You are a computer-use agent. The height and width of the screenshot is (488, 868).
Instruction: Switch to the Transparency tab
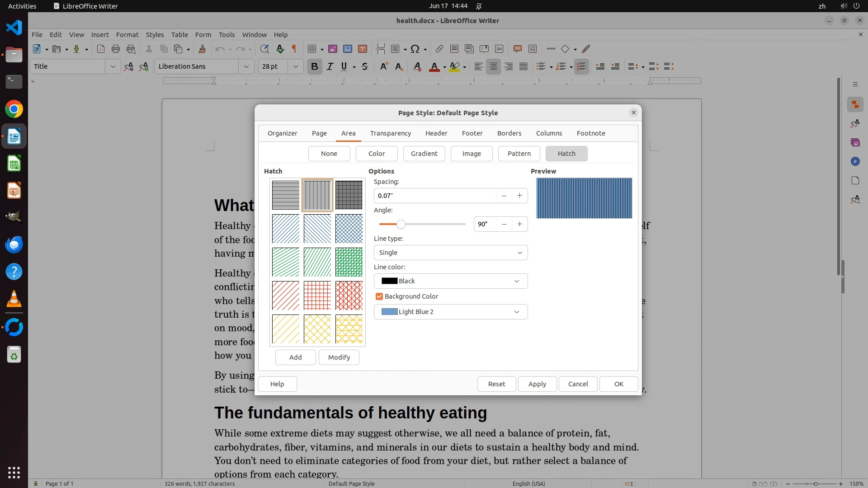point(390,133)
